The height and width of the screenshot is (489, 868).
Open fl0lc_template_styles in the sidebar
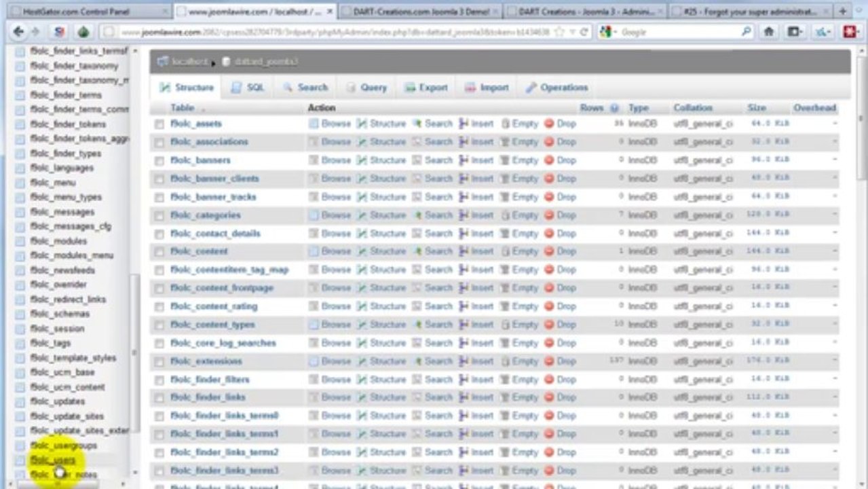tap(73, 358)
